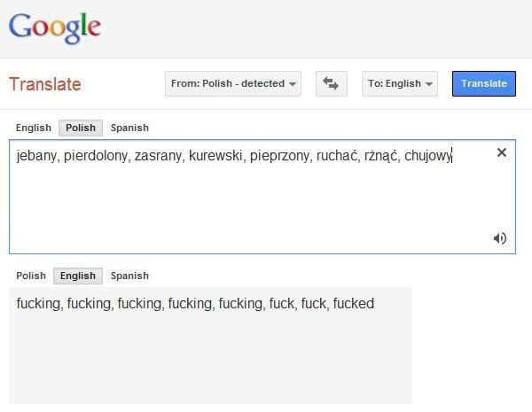Screen dimensions: 532x412
Task: Click the swap languages arrows icon
Action: pyautogui.click(x=331, y=83)
